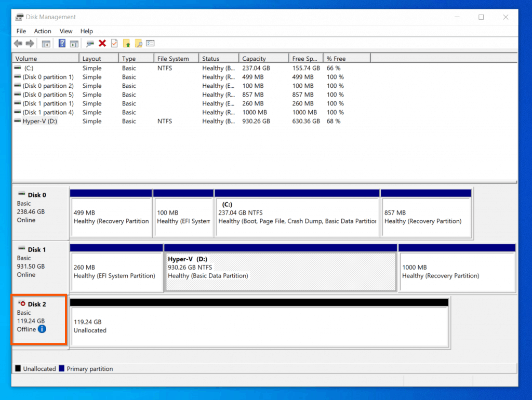Screen dimensions: 532x400
Task: Open the File menu
Action: click(21, 31)
